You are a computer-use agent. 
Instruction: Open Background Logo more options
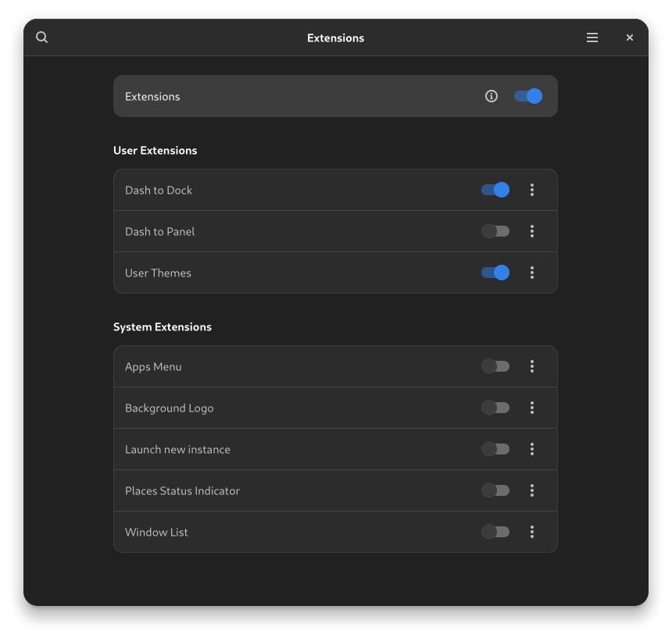[532, 408]
